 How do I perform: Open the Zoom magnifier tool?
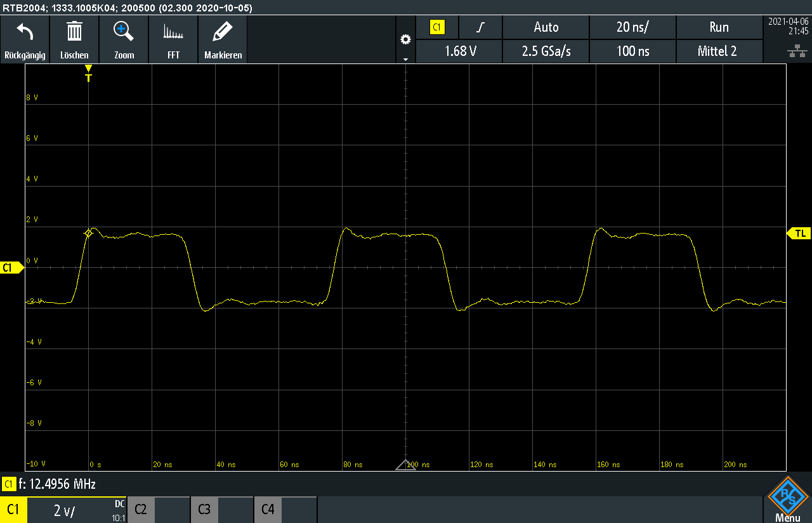coord(124,31)
